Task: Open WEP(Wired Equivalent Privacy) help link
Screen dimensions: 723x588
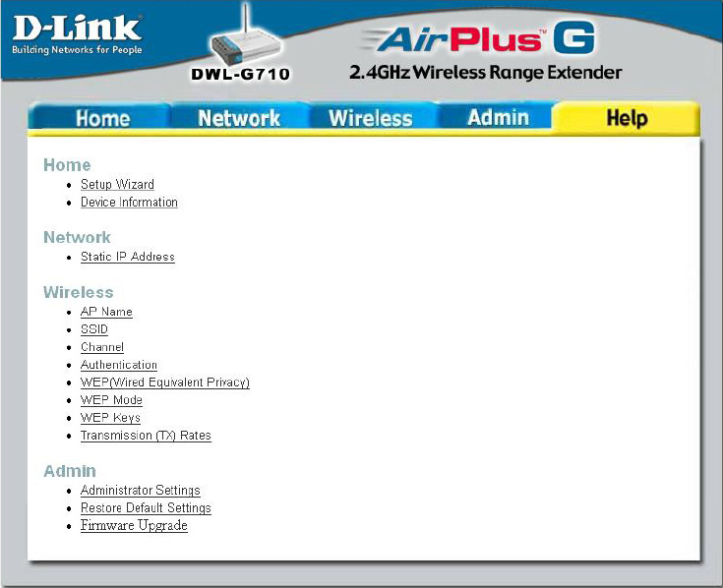Action: (165, 382)
